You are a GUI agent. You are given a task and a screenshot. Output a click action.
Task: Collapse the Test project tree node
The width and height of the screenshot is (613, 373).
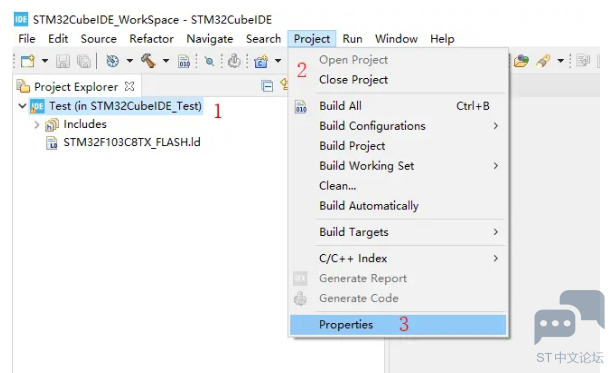point(22,106)
